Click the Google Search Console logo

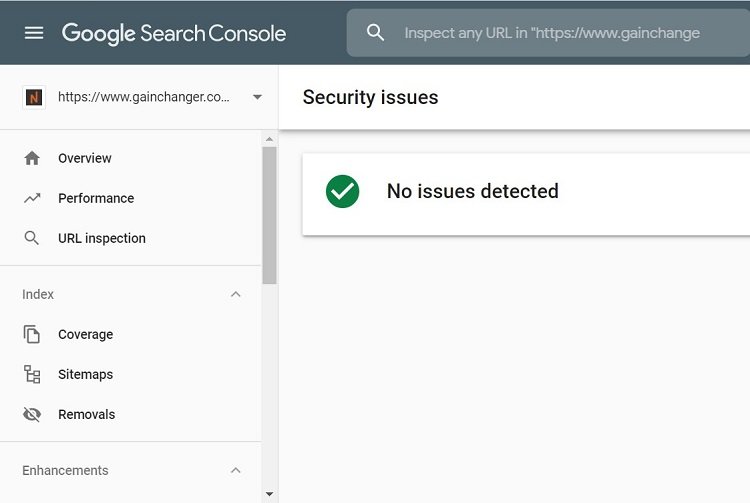coord(174,33)
